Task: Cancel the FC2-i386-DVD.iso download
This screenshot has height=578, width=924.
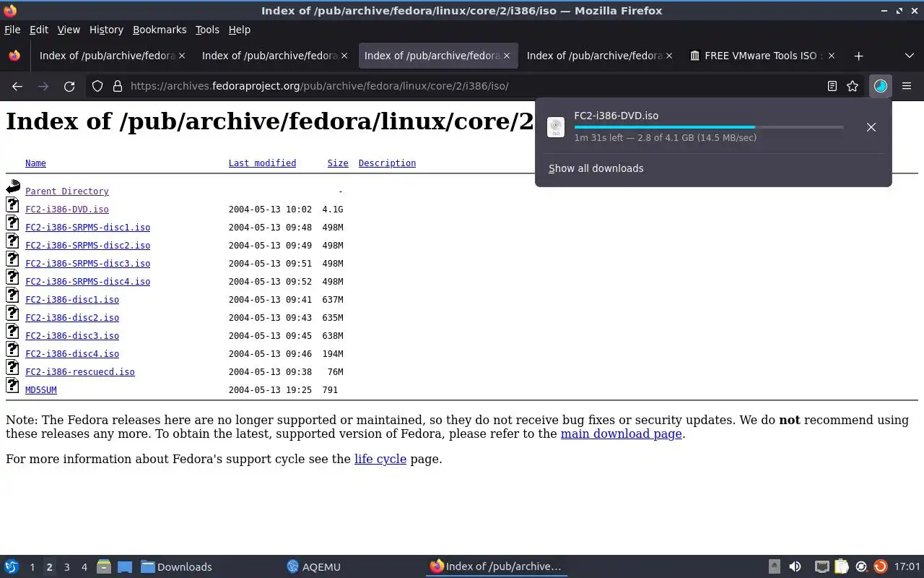Action: 871,127
